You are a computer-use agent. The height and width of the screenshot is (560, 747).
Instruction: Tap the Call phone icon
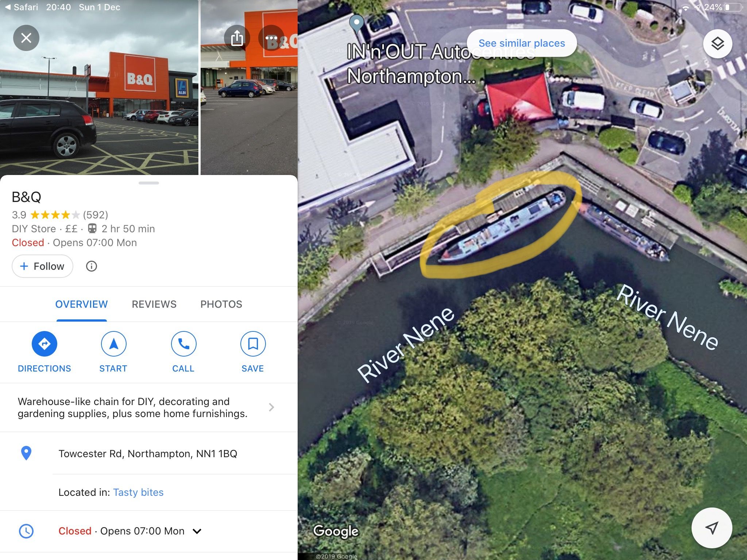[x=183, y=344]
